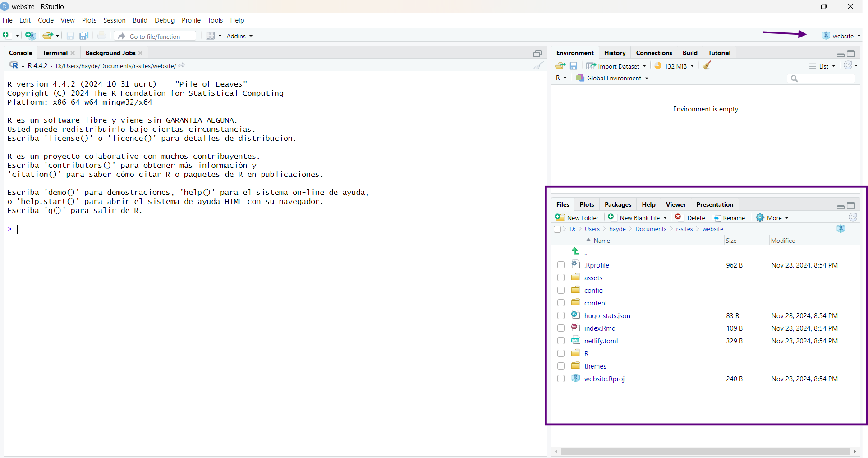
Task: Open the themes folder
Action: coord(595,366)
